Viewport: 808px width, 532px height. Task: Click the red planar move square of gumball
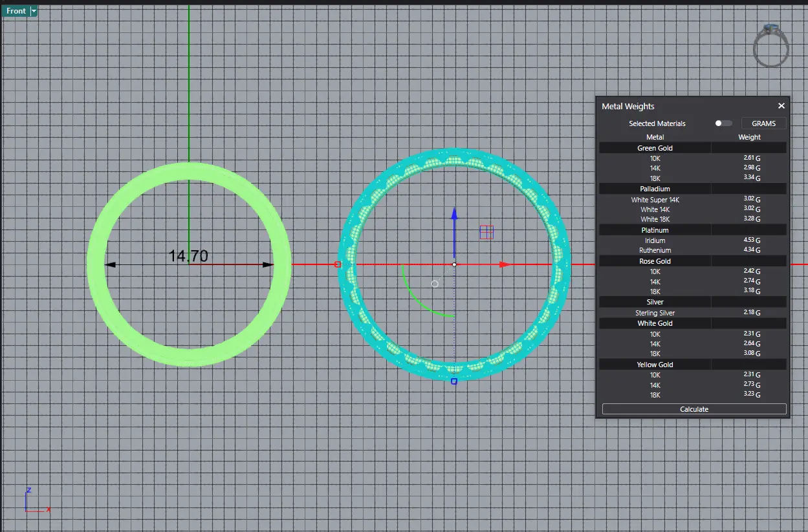click(x=486, y=232)
